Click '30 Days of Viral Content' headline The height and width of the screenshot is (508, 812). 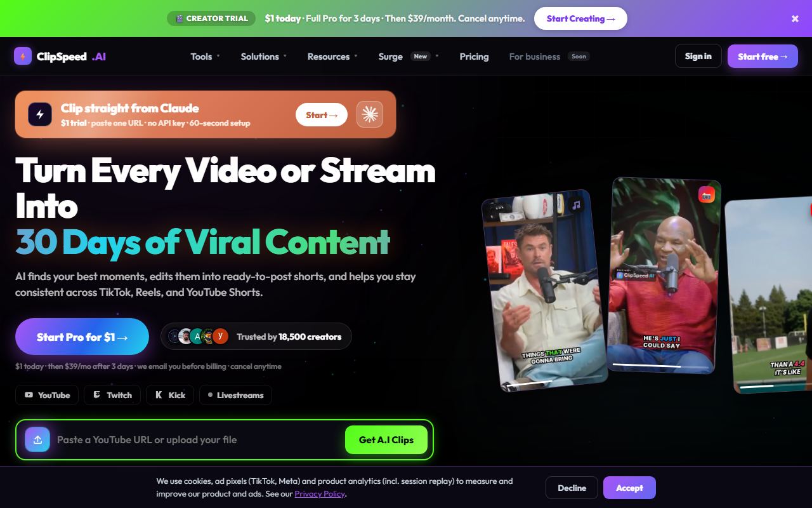pos(202,241)
